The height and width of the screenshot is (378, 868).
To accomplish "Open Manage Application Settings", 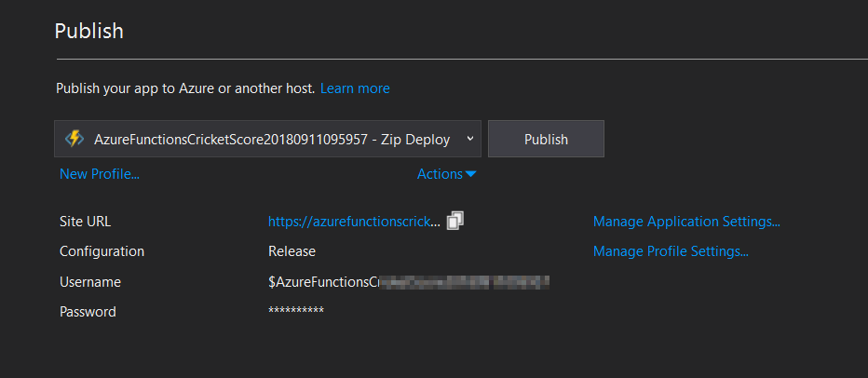I will (686, 222).
